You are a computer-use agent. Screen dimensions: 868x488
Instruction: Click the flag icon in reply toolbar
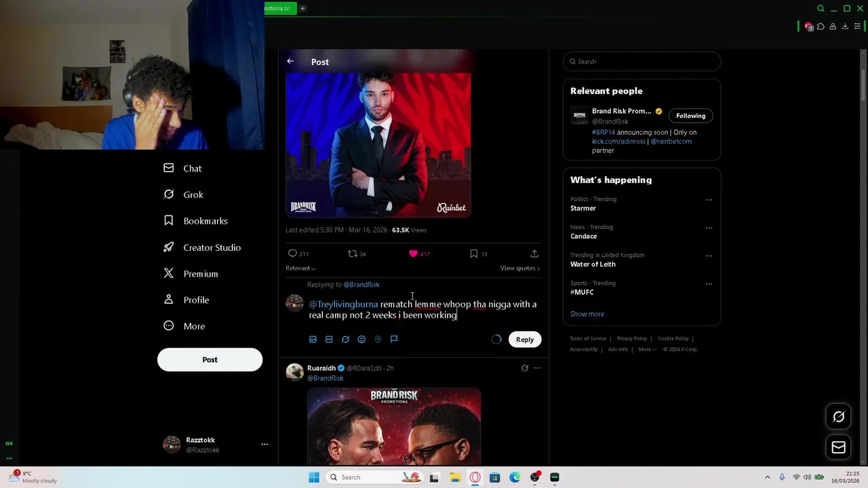394,340
